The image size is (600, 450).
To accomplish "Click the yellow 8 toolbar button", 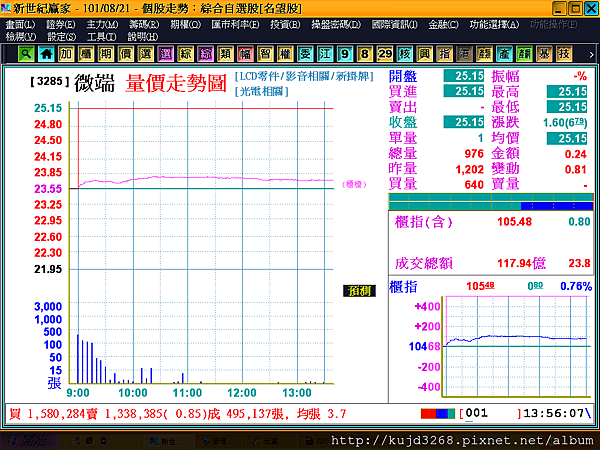I will click(x=365, y=54).
